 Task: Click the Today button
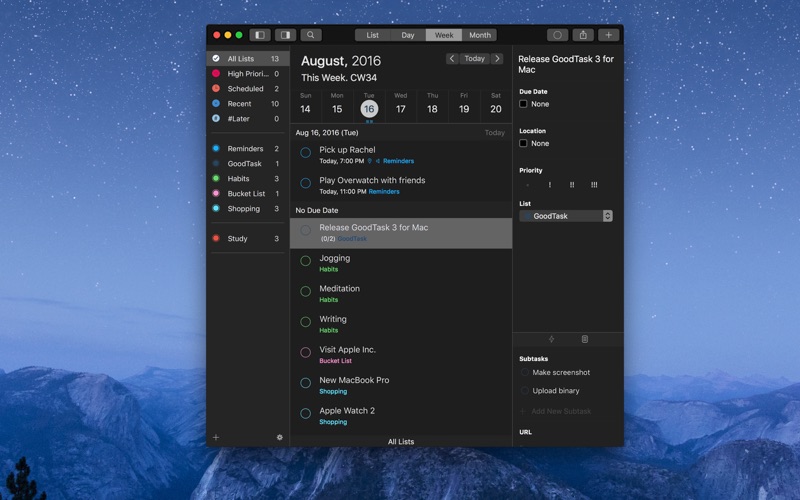pyautogui.click(x=474, y=59)
